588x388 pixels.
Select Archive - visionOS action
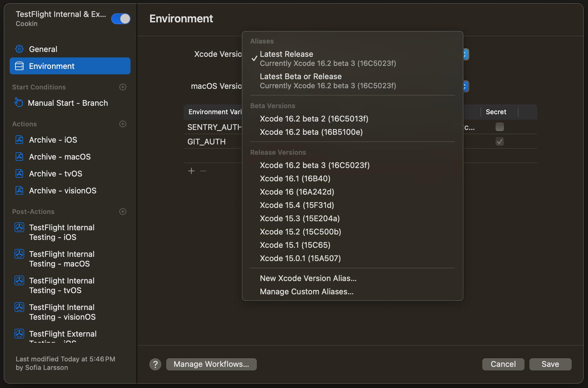70,190
